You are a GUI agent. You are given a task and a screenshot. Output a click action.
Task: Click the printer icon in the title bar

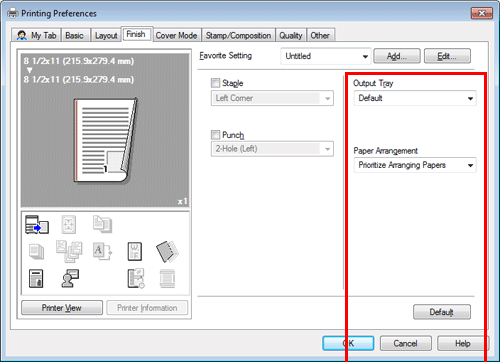13,13
